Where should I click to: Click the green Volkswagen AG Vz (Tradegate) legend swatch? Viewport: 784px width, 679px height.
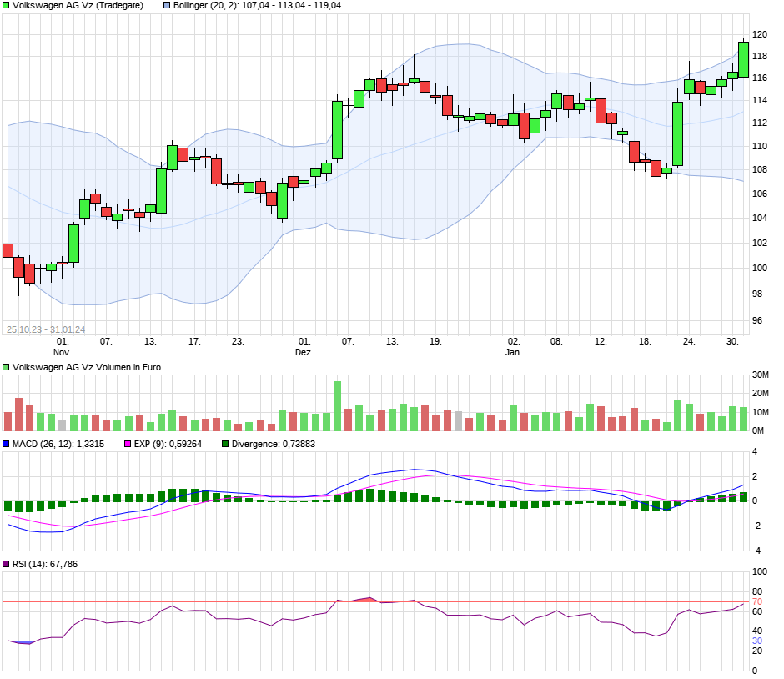6,6
